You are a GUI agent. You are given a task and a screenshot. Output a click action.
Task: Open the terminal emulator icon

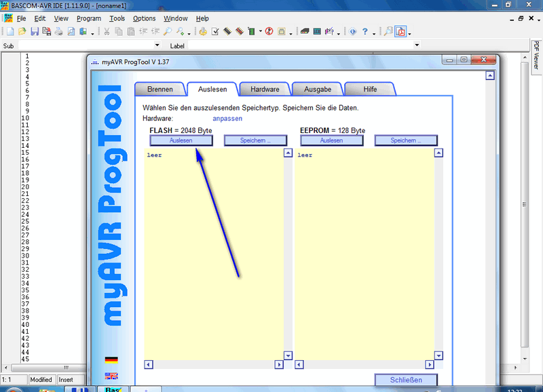305,31
